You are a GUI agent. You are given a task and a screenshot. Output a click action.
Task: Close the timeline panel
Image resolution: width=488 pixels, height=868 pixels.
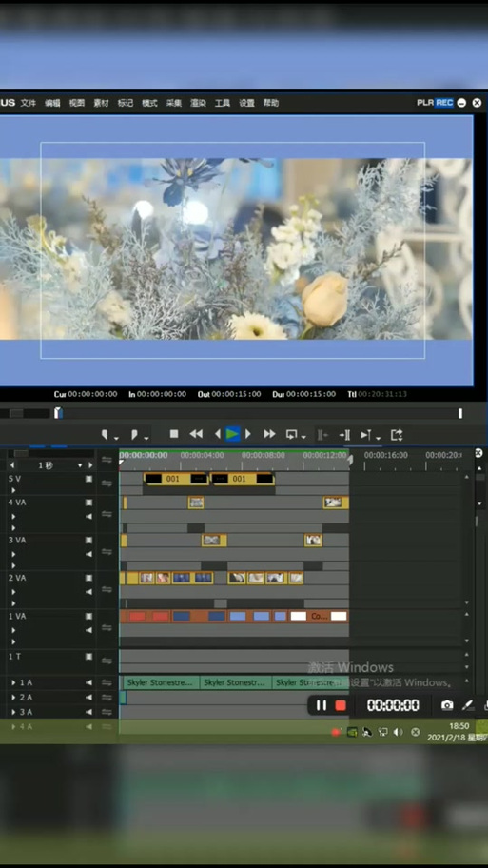(478, 453)
